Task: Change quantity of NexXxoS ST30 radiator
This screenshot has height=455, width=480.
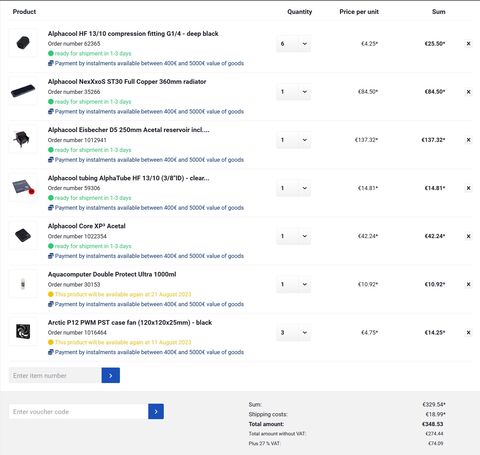Action: (293, 92)
